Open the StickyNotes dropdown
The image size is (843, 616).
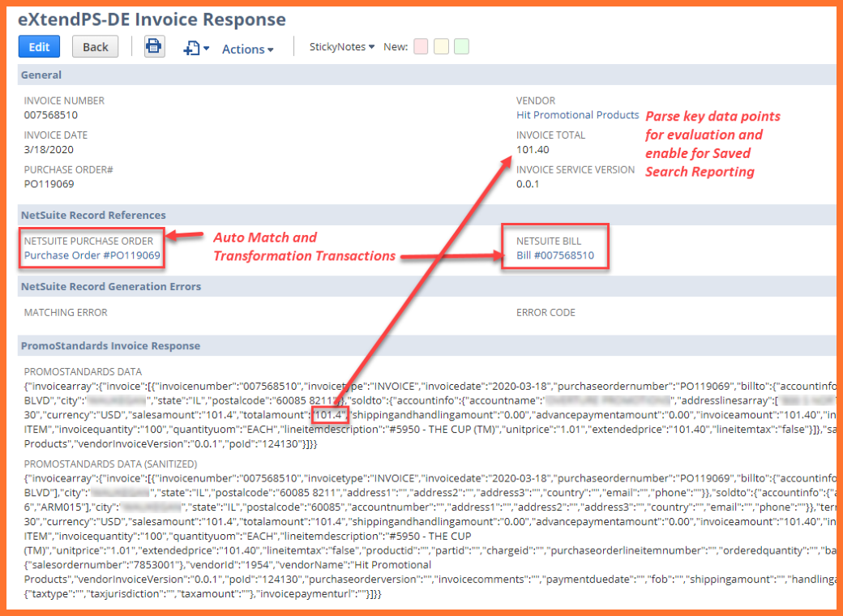tap(342, 47)
